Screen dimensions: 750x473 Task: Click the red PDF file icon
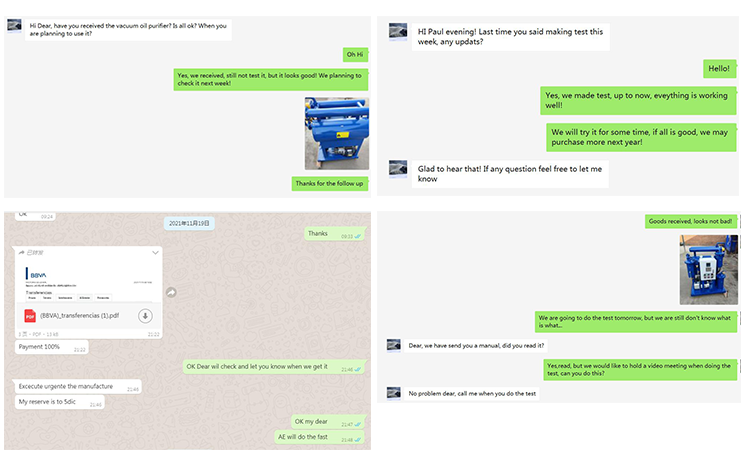tap(30, 316)
